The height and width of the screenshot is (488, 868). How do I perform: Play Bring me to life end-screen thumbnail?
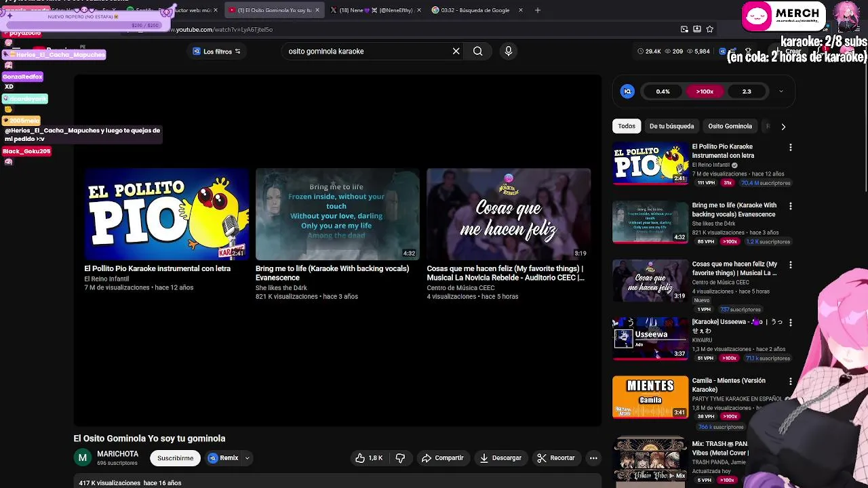point(337,214)
